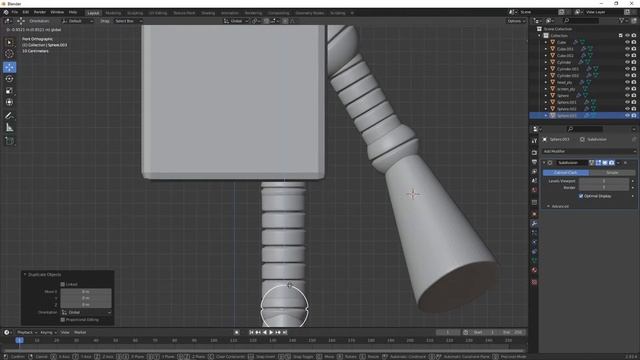This screenshot has height=360, width=640.
Task: Adjust the Levels Viewport value field
Action: 604,181
